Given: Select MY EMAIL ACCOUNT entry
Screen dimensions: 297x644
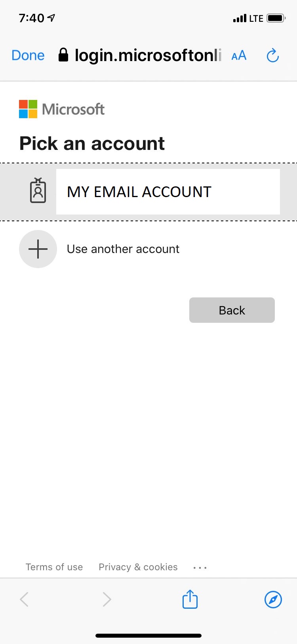Looking at the screenshot, I should click(168, 192).
